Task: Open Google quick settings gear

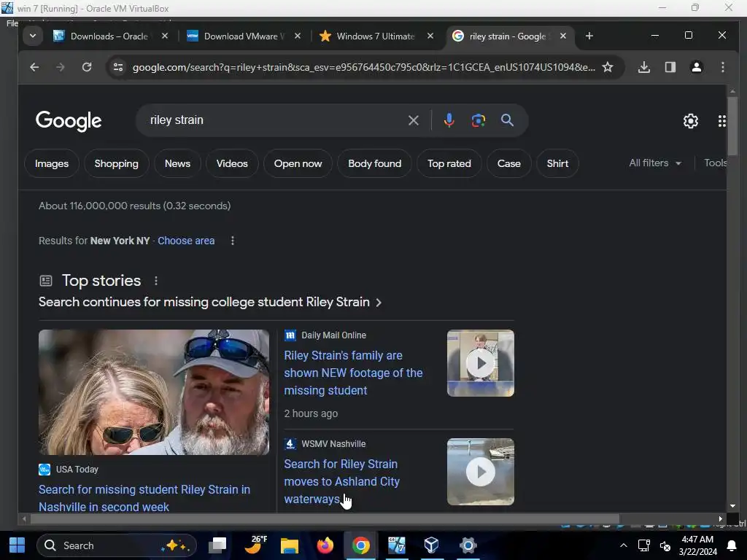Action: pyautogui.click(x=691, y=121)
